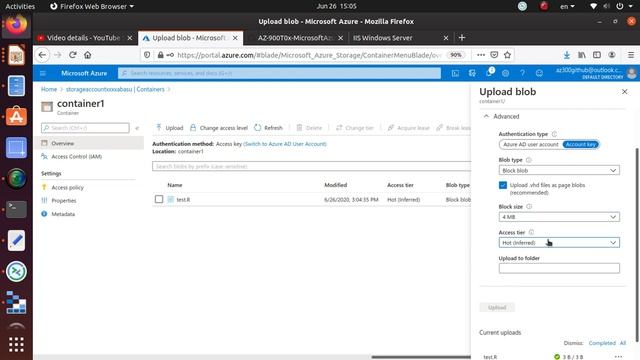Click the Upload to folder field

(559, 268)
